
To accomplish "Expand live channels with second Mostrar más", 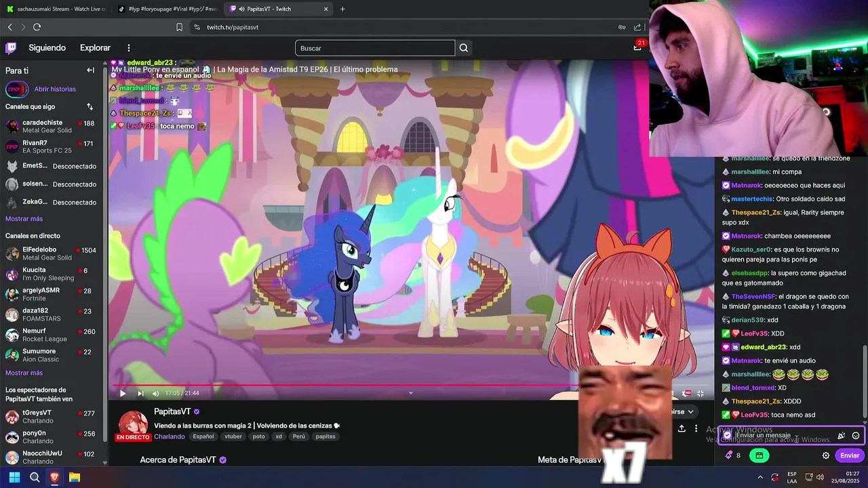I will (24, 373).
